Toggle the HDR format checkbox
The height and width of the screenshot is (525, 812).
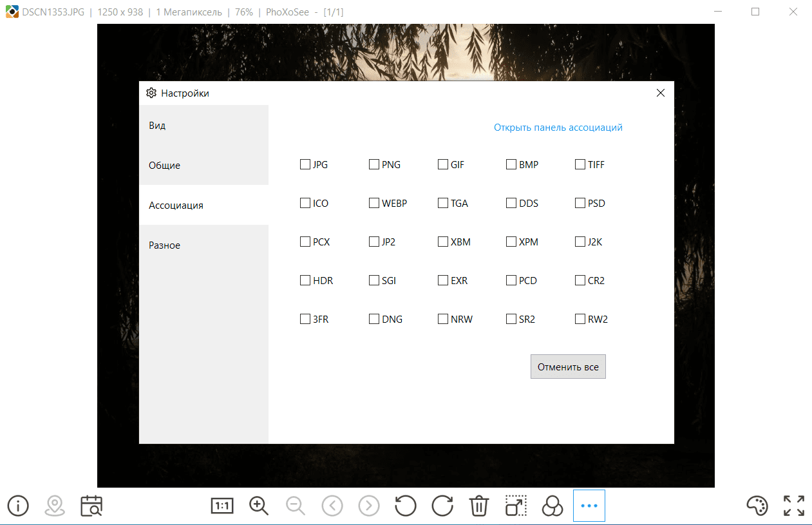[x=305, y=280]
